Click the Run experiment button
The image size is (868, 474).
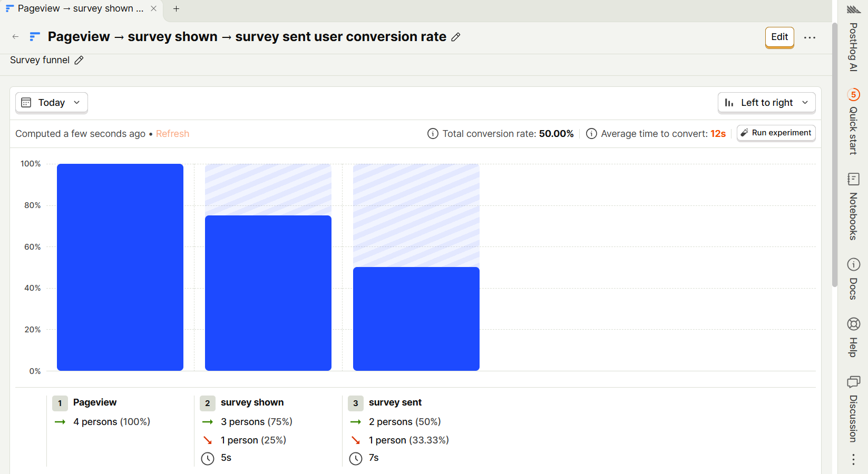776,133
